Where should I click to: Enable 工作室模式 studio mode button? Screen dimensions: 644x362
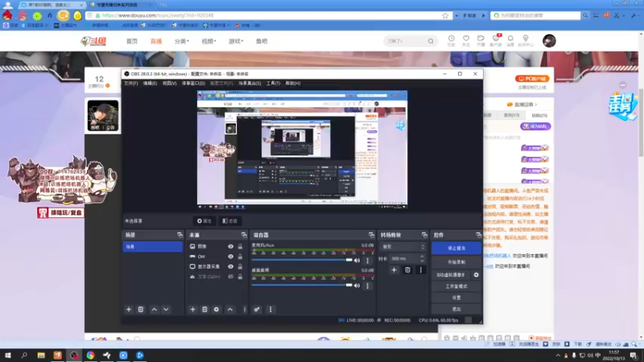[x=456, y=286]
